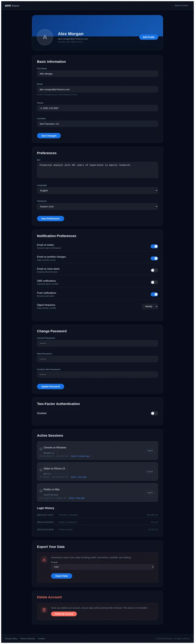This screenshot has width=195, height=644.
Task: Click the profile avatar with letter A
Action: click(x=45, y=37)
